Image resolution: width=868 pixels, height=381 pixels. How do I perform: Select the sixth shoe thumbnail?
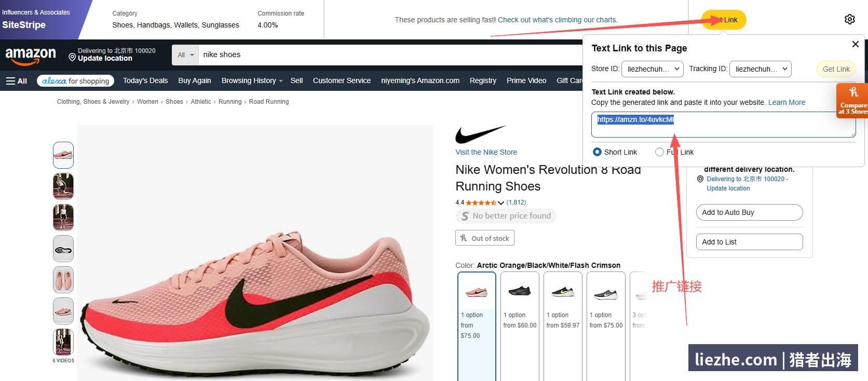(63, 311)
